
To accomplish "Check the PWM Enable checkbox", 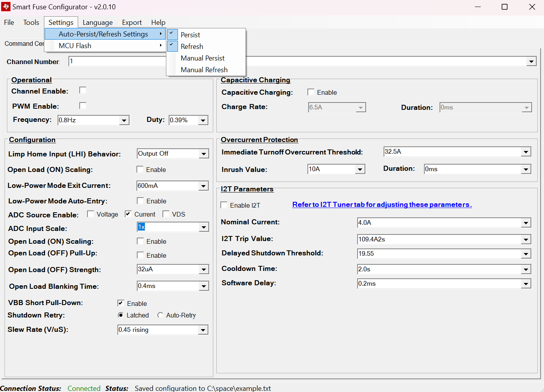I will tap(83, 106).
